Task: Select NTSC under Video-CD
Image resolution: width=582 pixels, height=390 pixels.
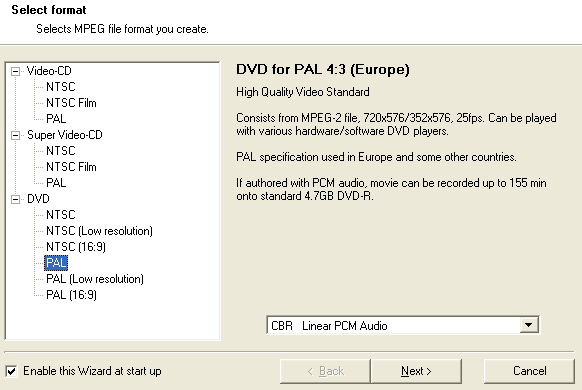Action: pos(61,87)
